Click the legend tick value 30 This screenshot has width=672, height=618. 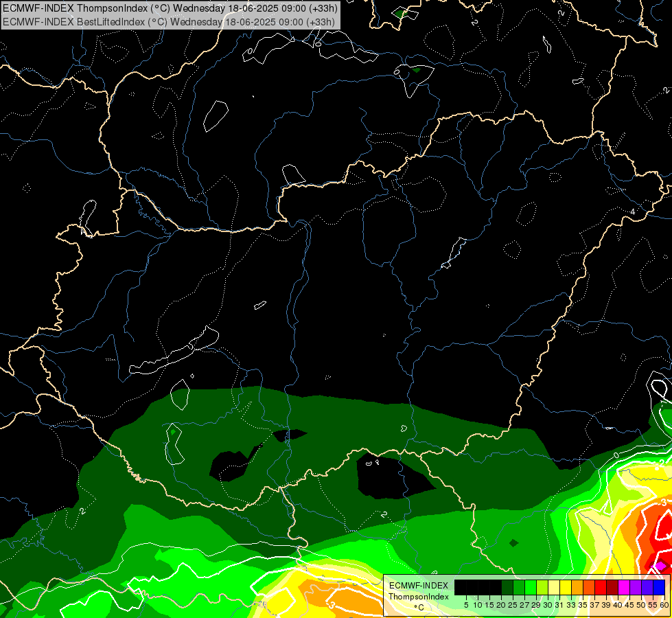point(548,605)
